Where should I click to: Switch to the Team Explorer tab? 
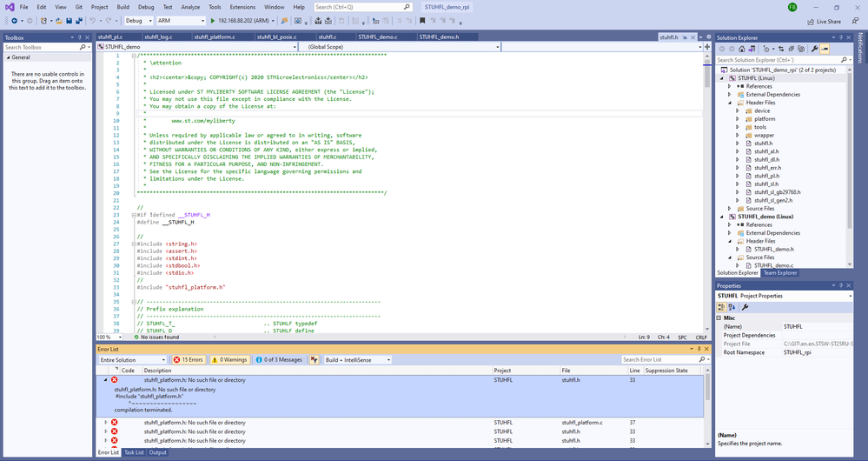[780, 272]
